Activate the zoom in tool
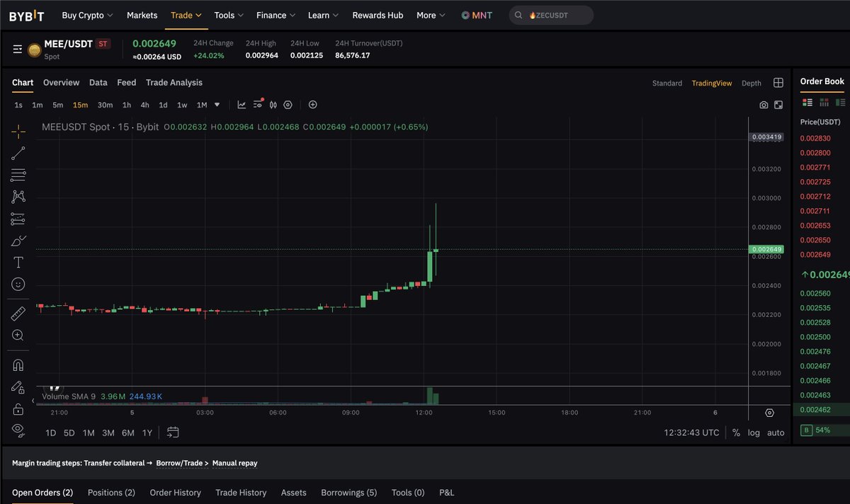850x504 pixels. [x=18, y=335]
